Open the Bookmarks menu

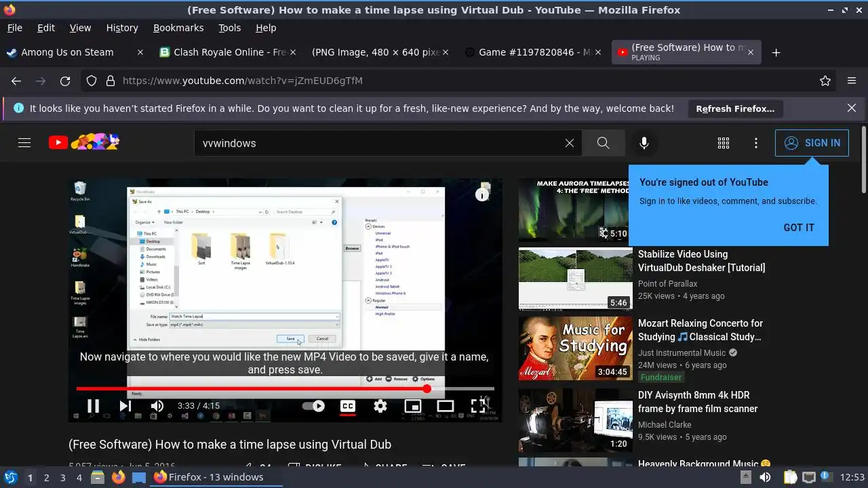178,28
